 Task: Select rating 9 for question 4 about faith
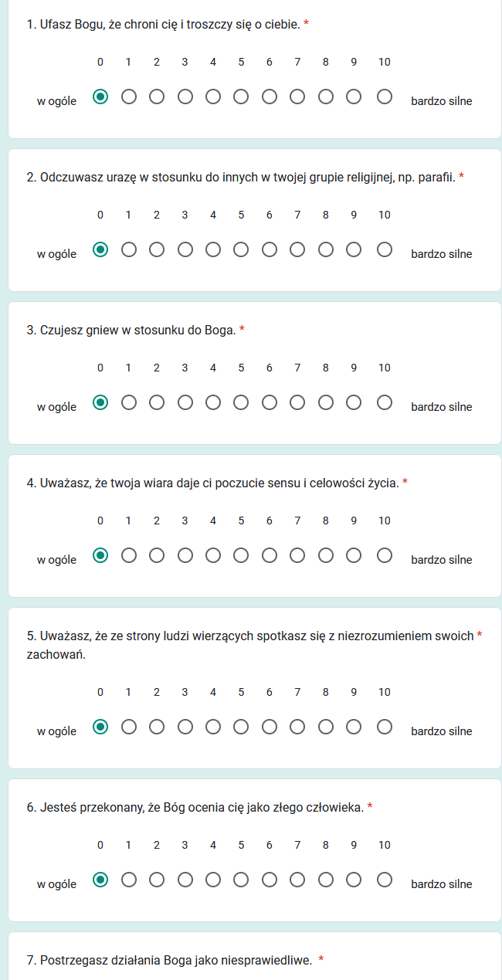[354, 555]
